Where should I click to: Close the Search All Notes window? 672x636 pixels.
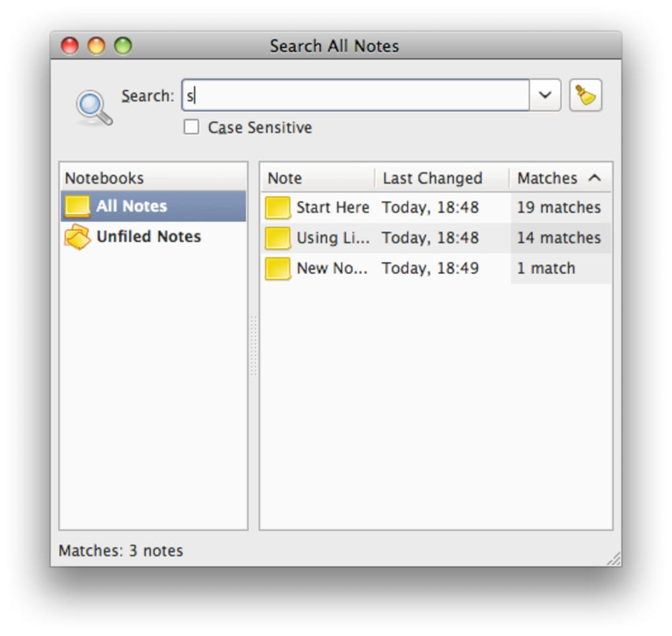pos(70,46)
